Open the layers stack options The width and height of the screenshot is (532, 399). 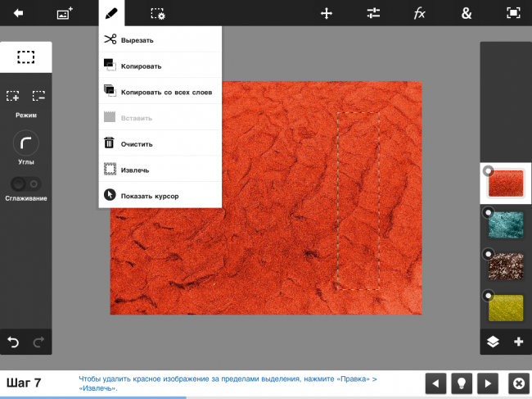[x=492, y=342]
